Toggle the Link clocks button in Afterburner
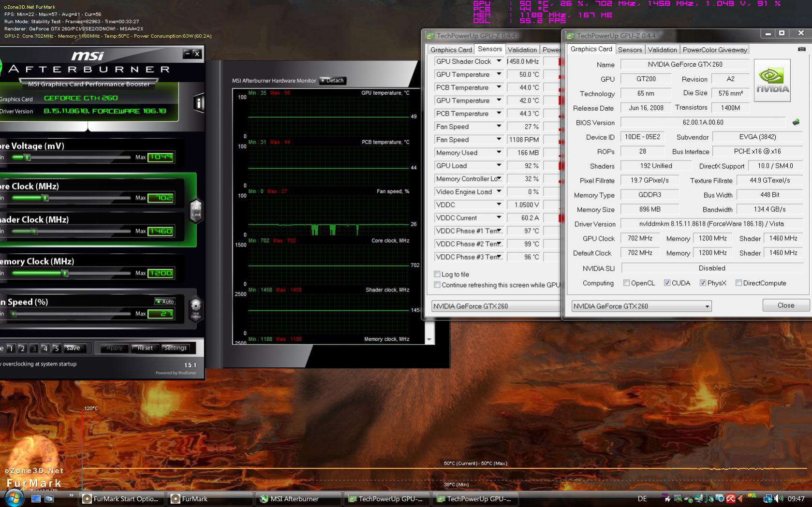The width and height of the screenshot is (812, 507). click(x=196, y=211)
